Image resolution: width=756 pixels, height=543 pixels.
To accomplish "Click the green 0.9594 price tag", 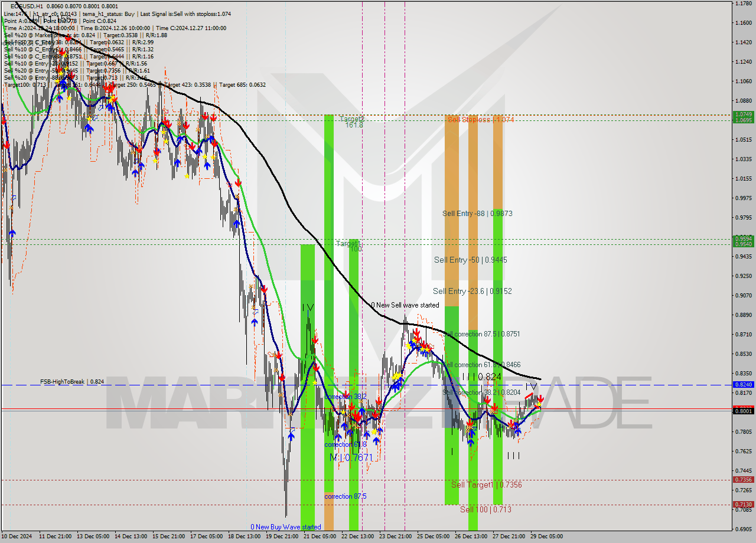I will (743, 238).
